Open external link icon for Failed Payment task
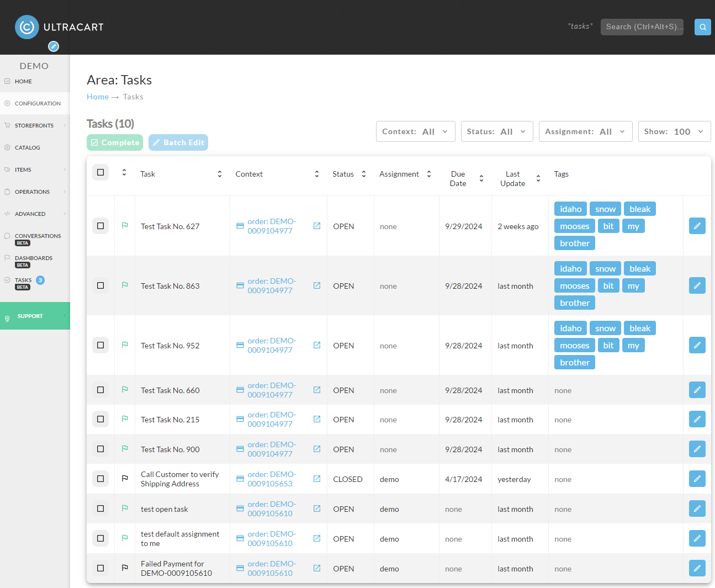This screenshot has height=588, width=715. [317, 568]
